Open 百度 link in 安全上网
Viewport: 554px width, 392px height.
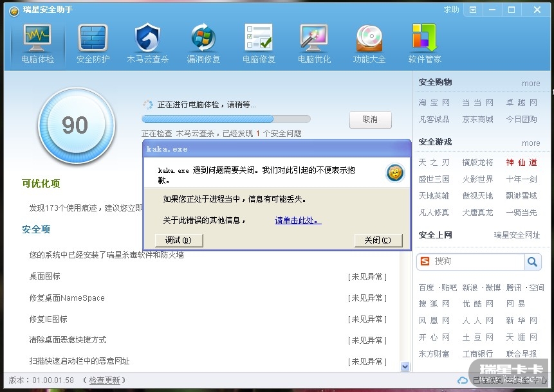click(426, 287)
